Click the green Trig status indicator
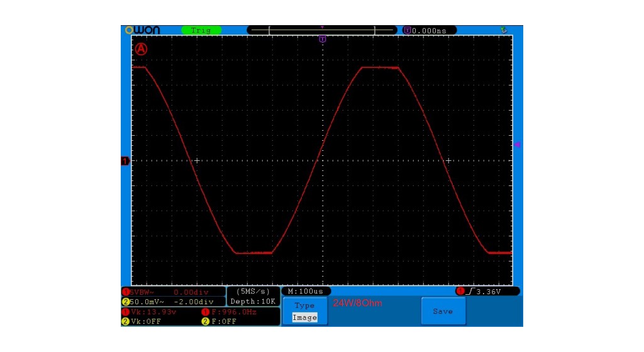Image resolution: width=644 pixels, height=352 pixels. (201, 30)
